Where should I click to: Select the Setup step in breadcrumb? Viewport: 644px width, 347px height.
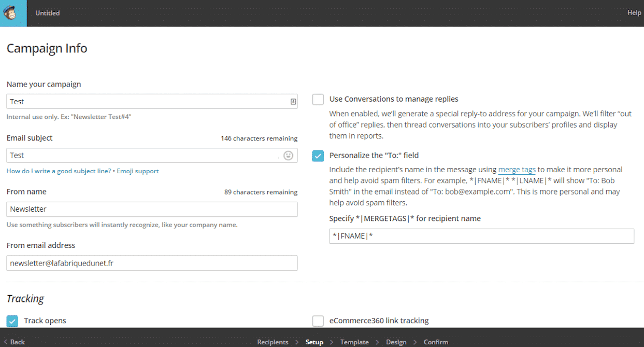point(314,342)
